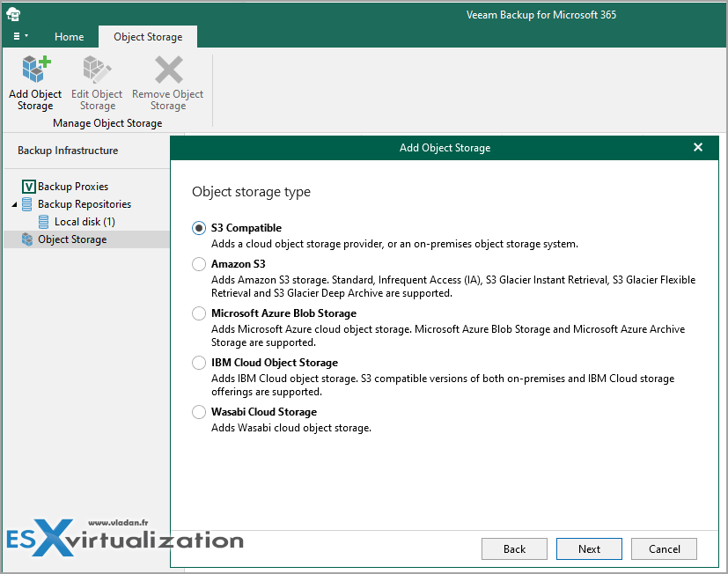Viewport: 728px width, 574px height.
Task: Proceed with the Next button
Action: (x=589, y=549)
